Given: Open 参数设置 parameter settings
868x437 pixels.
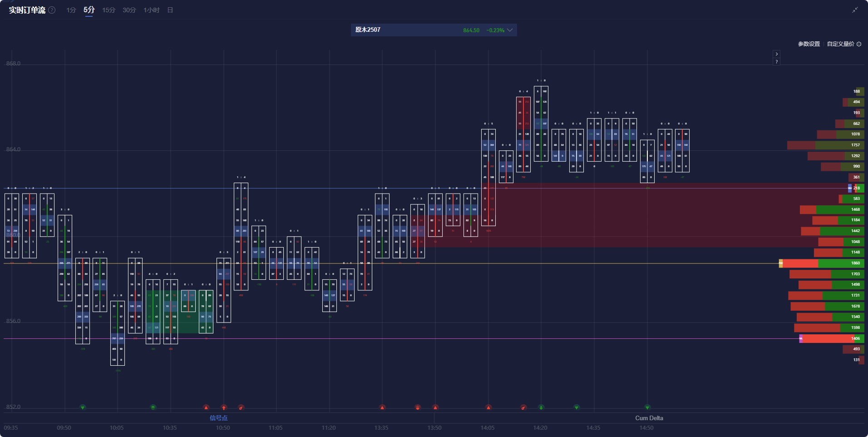Looking at the screenshot, I should [x=809, y=44].
